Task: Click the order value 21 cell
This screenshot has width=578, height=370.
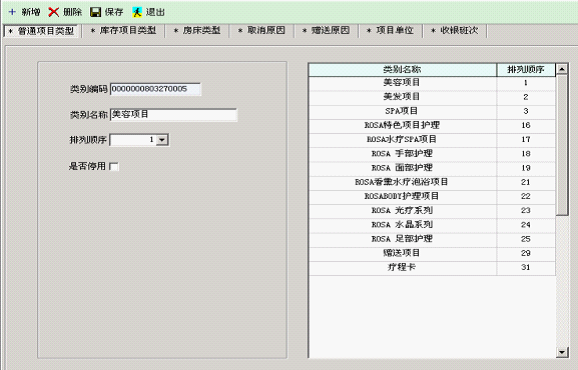Action: coord(526,182)
